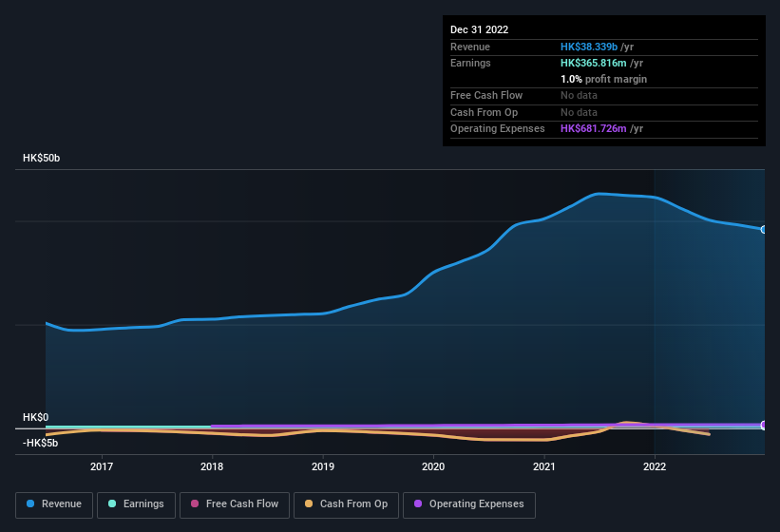Click the 2021 x-axis label

[544, 466]
